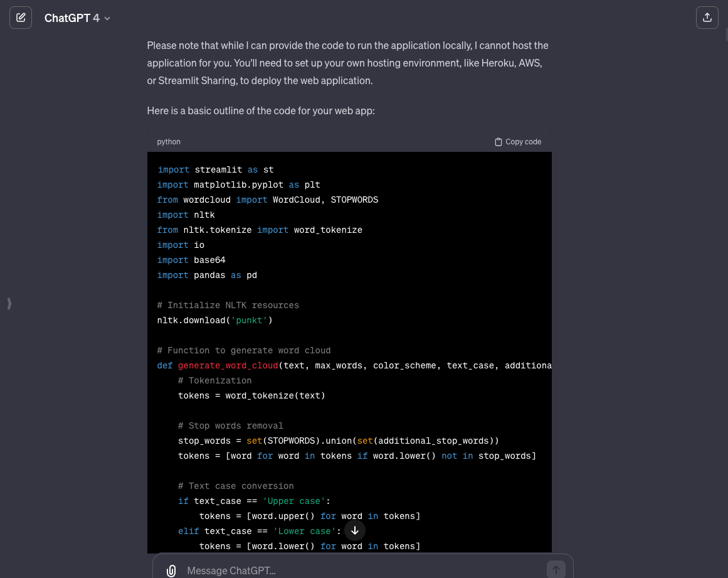Click the scroll-to-bottom arrow over the code
This screenshot has width=728, height=578.
tap(354, 530)
